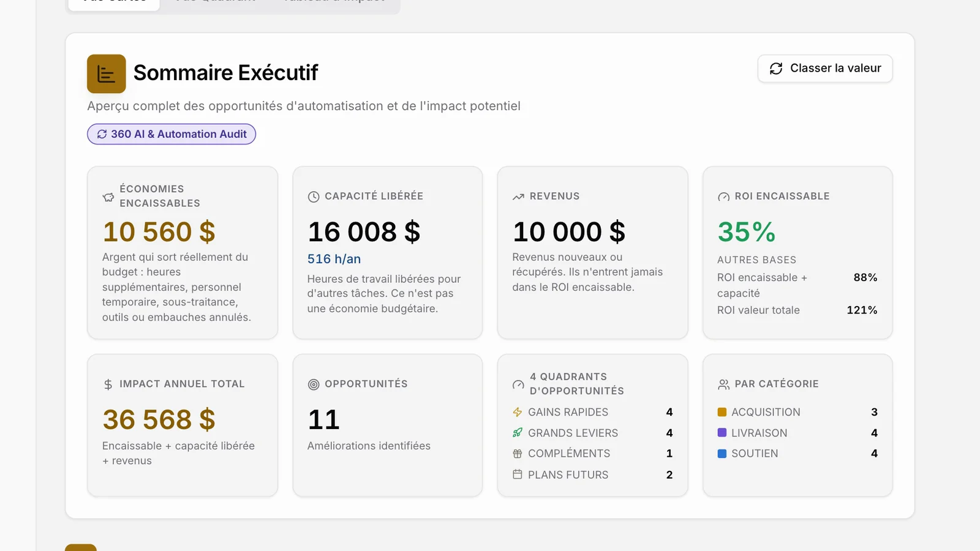The width and height of the screenshot is (980, 551).
Task: Click the SOUTIEN category label
Action: point(755,454)
